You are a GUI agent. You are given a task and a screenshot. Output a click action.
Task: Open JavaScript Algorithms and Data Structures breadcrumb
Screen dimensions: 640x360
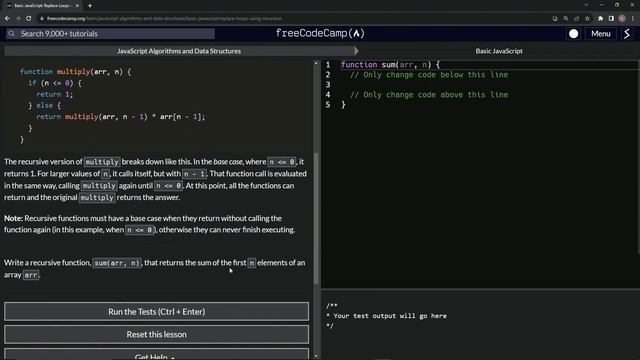(179, 51)
